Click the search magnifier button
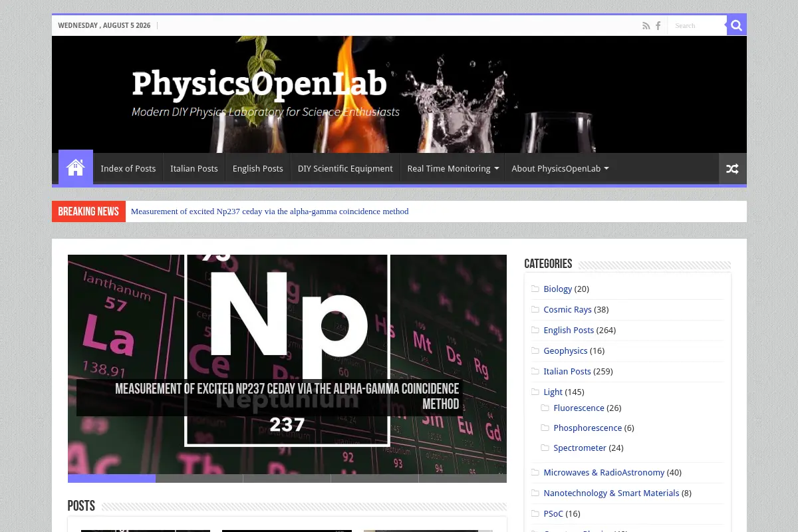Screen dimensions: 798x532 coord(736,26)
